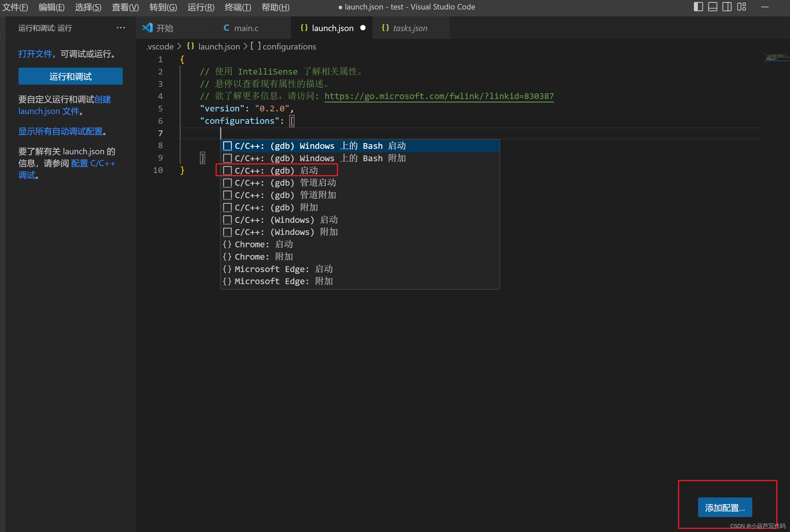
Task: Open the tasks.json tab
Action: [410, 28]
